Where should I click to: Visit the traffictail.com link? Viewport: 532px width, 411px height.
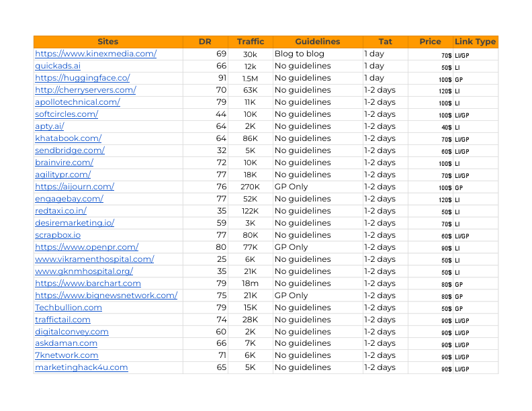point(62,320)
